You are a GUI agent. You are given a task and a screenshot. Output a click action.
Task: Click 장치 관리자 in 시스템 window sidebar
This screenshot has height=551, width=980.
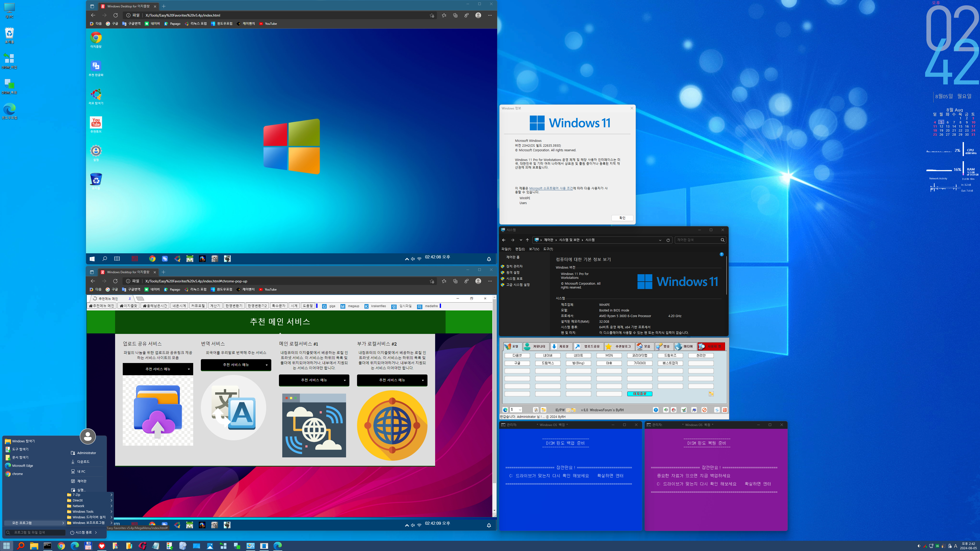(514, 267)
